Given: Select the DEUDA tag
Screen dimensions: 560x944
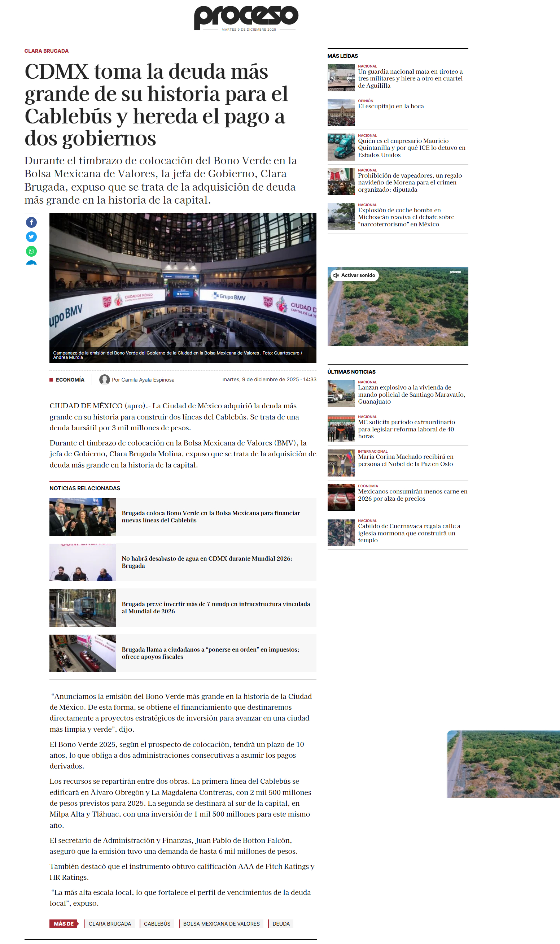Looking at the screenshot, I should click(281, 924).
